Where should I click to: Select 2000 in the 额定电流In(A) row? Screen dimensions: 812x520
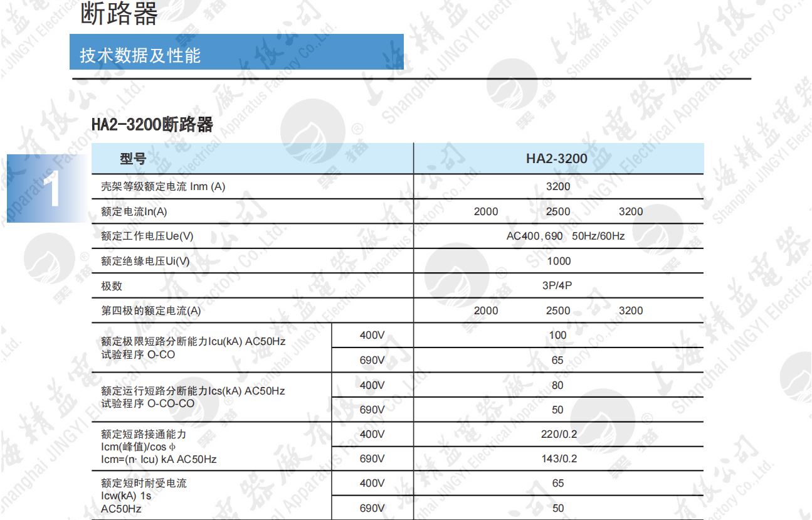coord(486,211)
